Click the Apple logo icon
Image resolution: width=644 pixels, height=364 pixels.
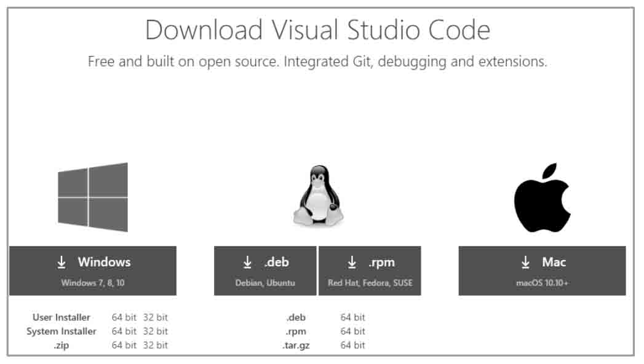[542, 197]
